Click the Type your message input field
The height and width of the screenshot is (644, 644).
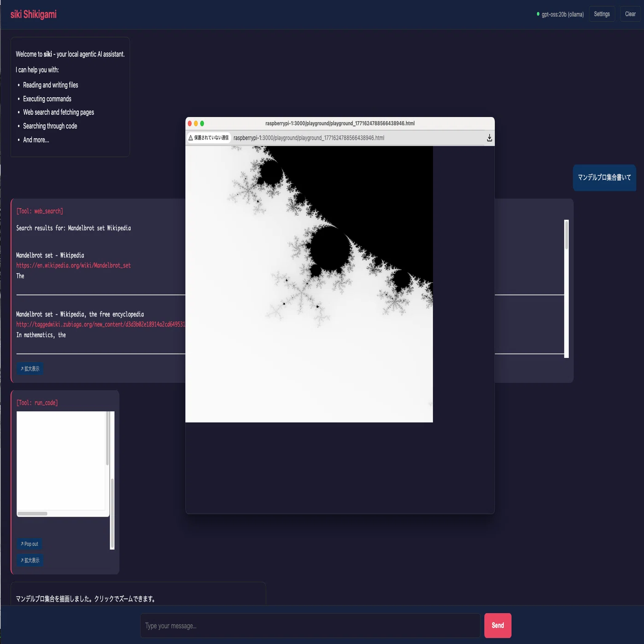[x=310, y=626]
